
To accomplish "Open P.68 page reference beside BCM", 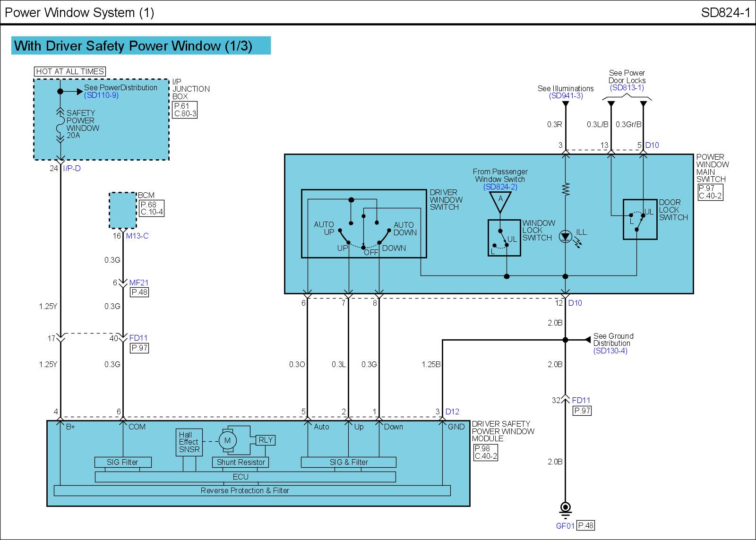I will (x=148, y=205).
